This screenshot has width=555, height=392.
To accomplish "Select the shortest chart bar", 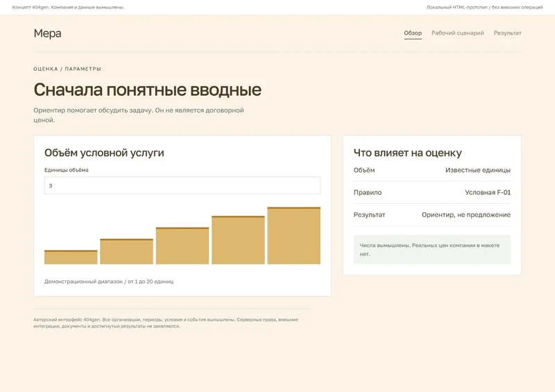I will [71, 257].
